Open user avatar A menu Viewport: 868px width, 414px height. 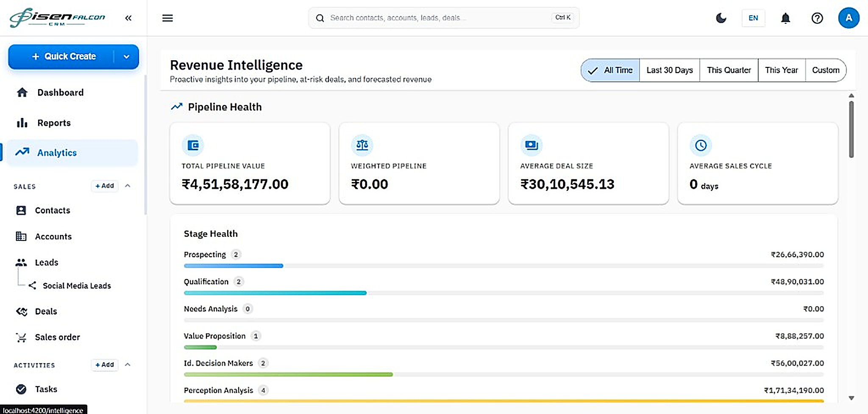point(849,18)
